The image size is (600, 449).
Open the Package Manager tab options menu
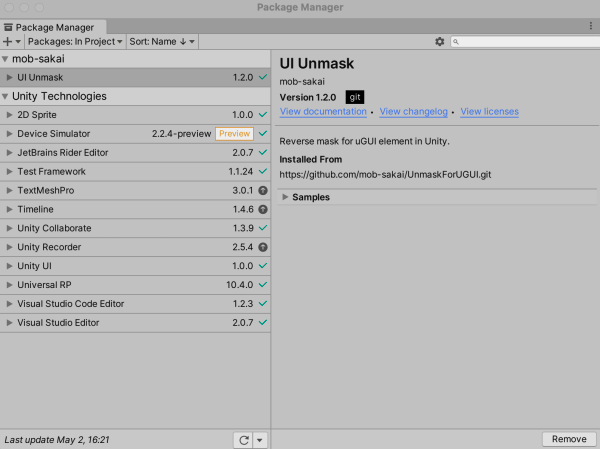click(591, 26)
